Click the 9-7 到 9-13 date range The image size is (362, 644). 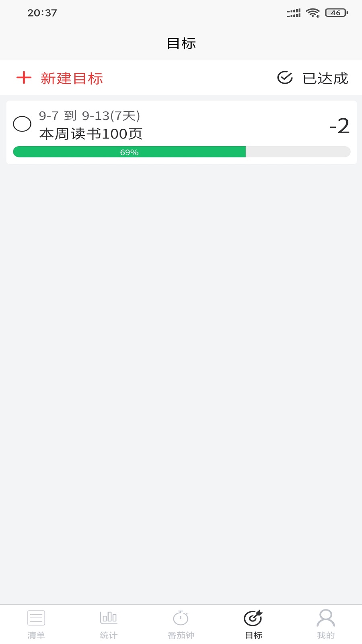click(89, 116)
